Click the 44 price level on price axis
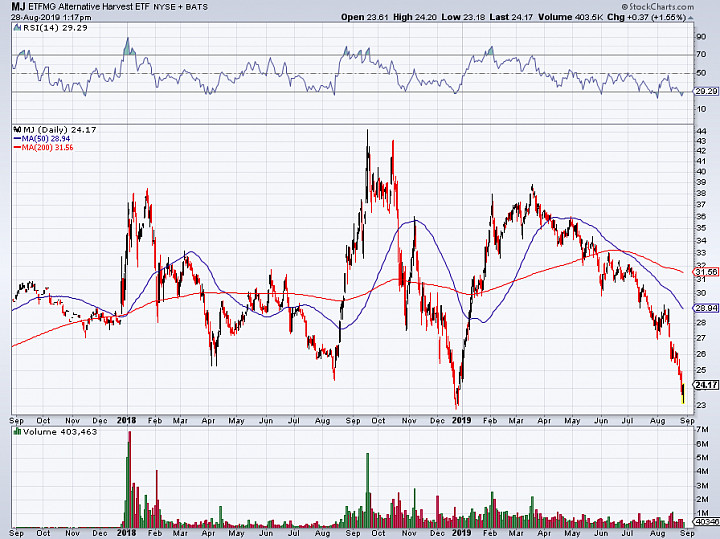This screenshot has height=539, width=720. [701, 131]
